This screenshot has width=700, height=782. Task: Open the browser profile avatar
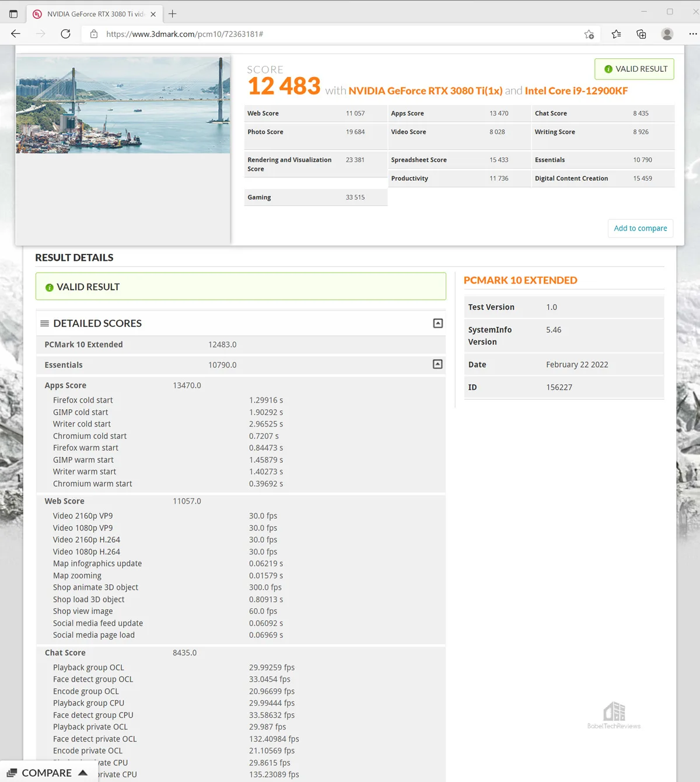coord(667,34)
